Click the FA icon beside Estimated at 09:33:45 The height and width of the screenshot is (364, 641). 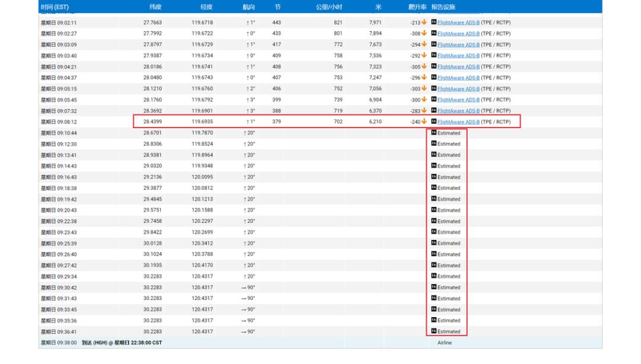click(434, 309)
